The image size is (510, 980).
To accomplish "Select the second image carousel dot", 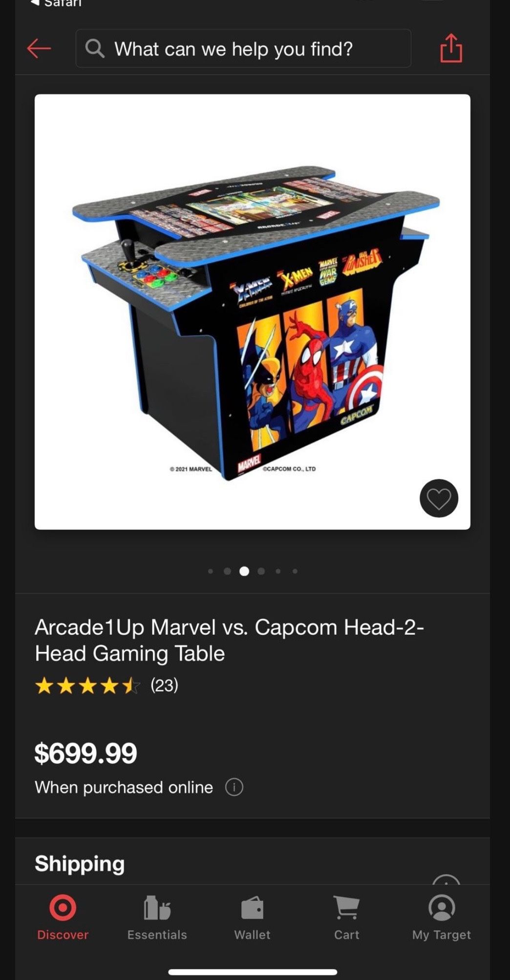I will pyautogui.click(x=227, y=571).
